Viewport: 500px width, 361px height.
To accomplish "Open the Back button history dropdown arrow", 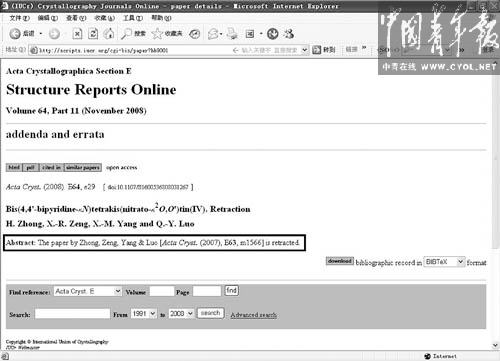I will [x=41, y=34].
